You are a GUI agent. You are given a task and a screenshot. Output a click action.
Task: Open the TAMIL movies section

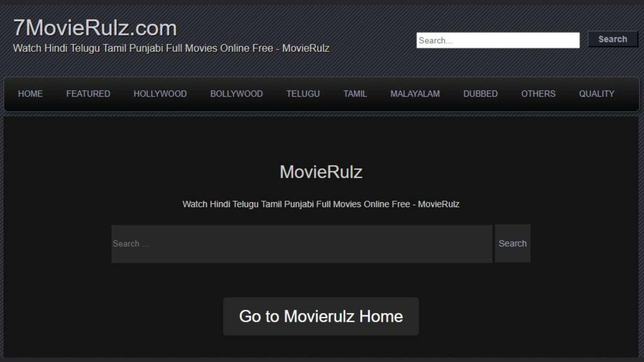pyautogui.click(x=355, y=94)
